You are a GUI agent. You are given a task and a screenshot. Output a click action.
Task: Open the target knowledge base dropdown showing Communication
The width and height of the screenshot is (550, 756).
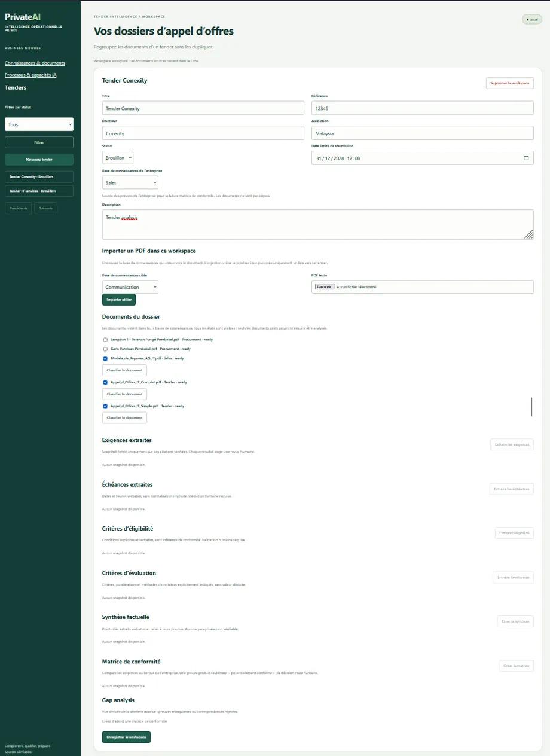(130, 287)
